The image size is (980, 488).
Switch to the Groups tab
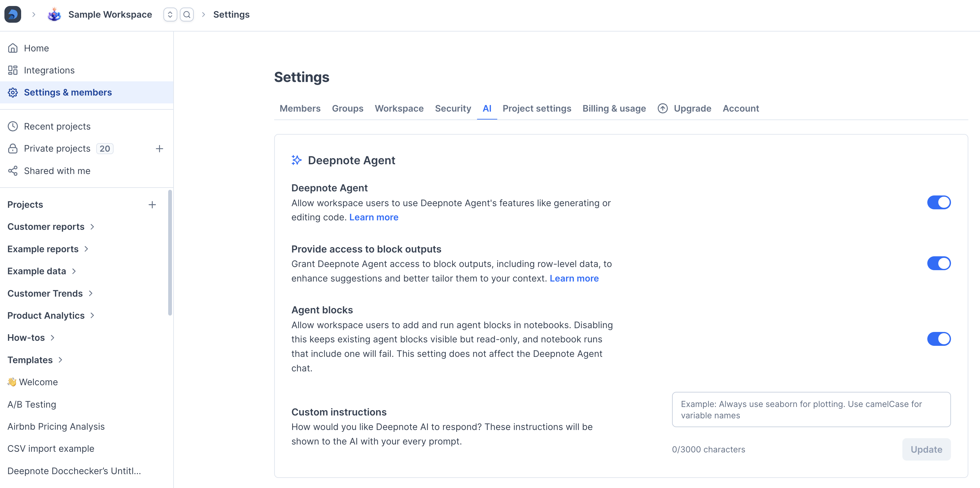[x=348, y=109]
